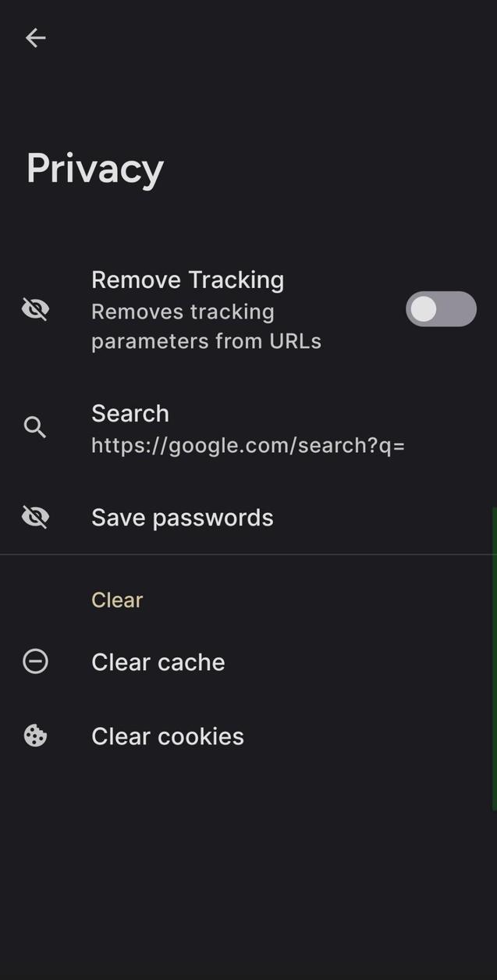Click the Privacy page heading
Screen dimensions: 497x980
tap(95, 168)
